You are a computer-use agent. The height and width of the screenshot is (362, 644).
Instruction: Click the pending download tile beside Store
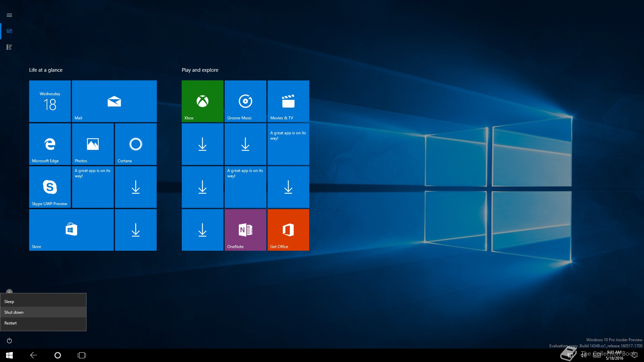[136, 230]
